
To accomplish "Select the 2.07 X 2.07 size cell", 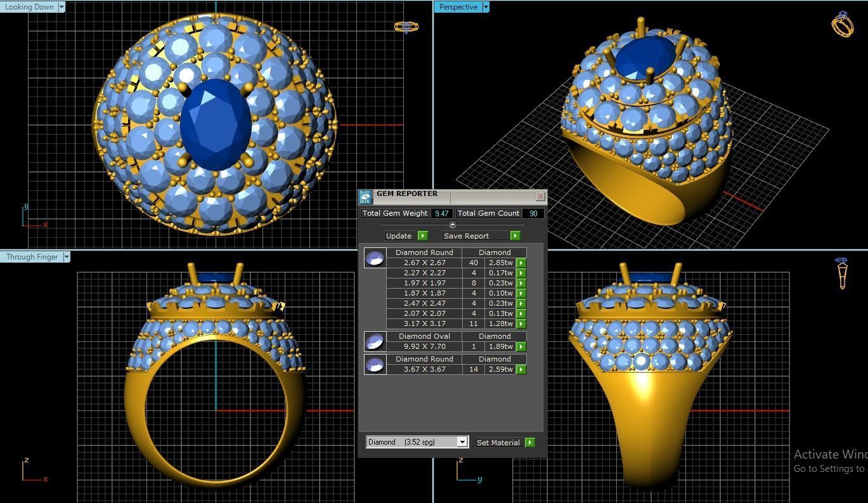I will [424, 313].
